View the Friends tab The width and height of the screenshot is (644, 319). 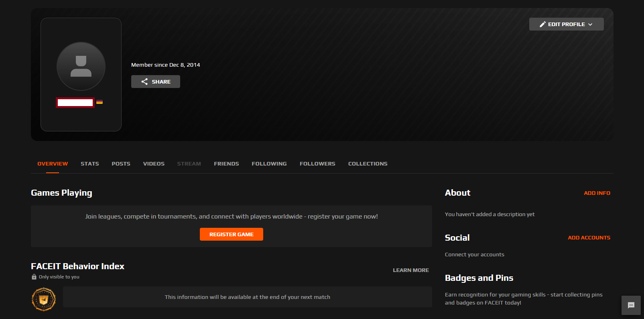pyautogui.click(x=226, y=164)
